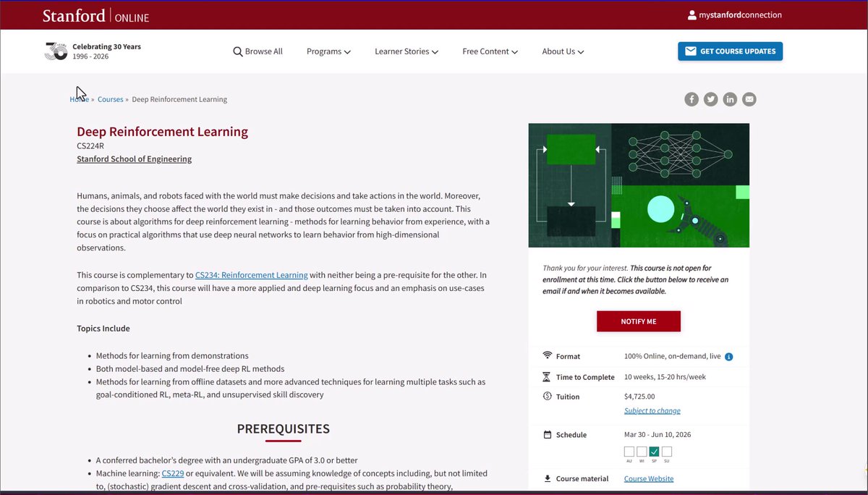Click the Deep Reinforcement Learning title

[x=162, y=132]
